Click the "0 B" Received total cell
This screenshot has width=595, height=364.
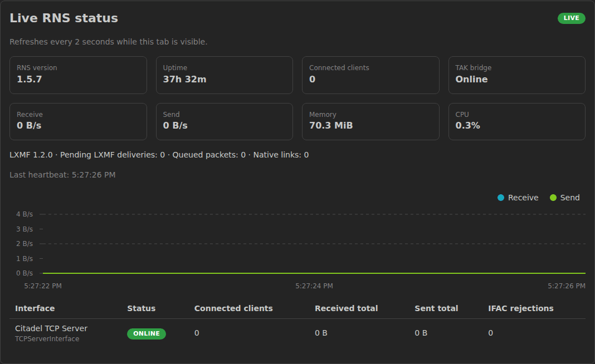pos(321,333)
